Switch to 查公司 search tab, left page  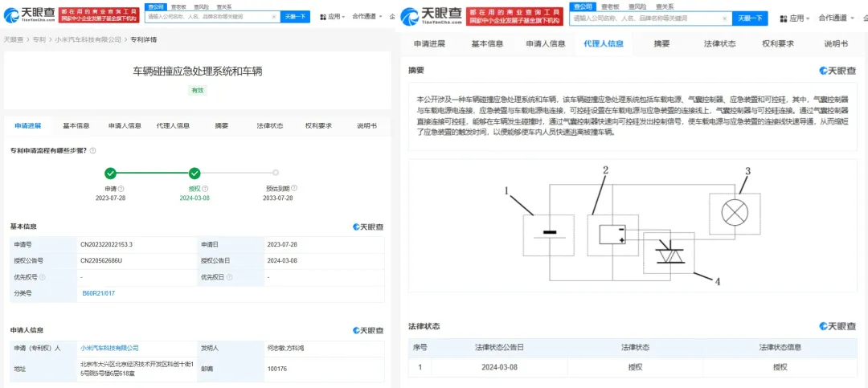(157, 6)
